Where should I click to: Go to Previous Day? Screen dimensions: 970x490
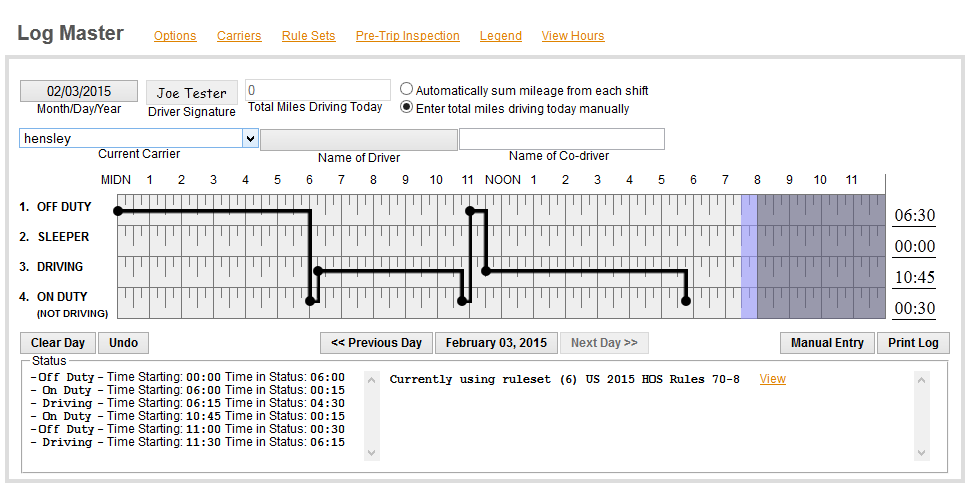[x=376, y=343]
